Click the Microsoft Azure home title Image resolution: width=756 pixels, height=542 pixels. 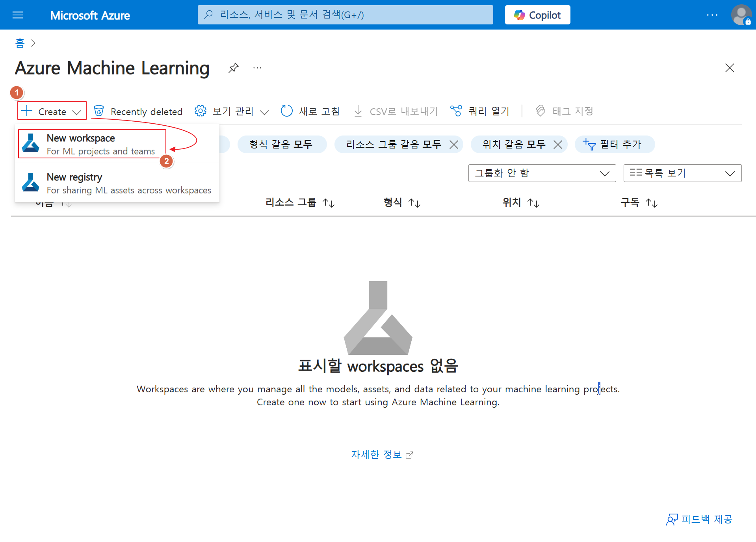90,15
